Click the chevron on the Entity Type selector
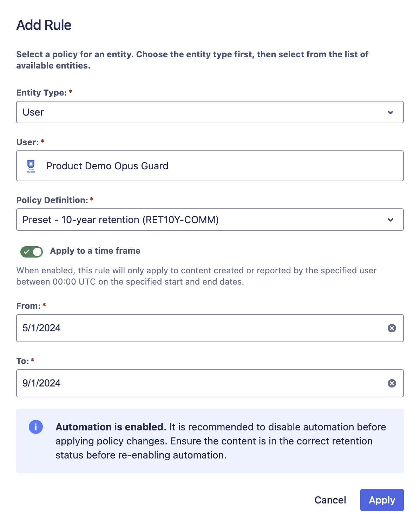Viewport: 420px width, 527px height. point(391,112)
